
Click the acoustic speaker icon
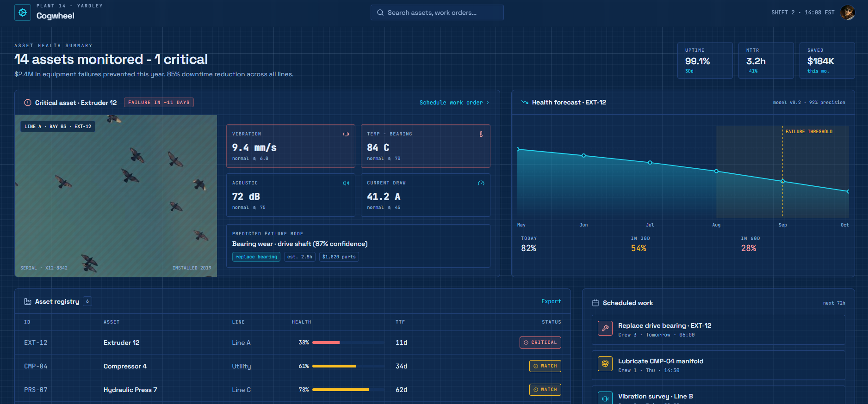click(x=346, y=183)
